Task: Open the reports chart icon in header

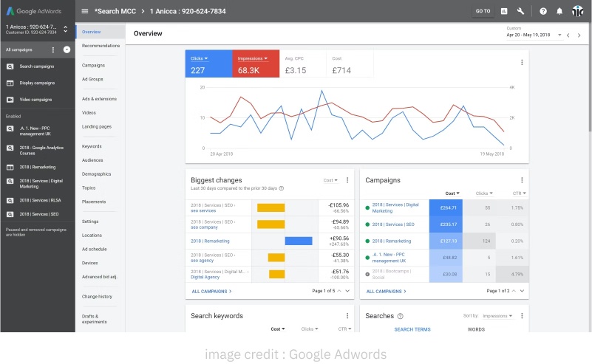Action: tap(504, 11)
